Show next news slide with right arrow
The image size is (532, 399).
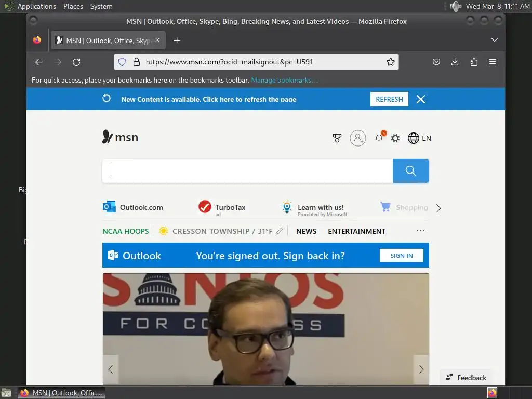(421, 369)
